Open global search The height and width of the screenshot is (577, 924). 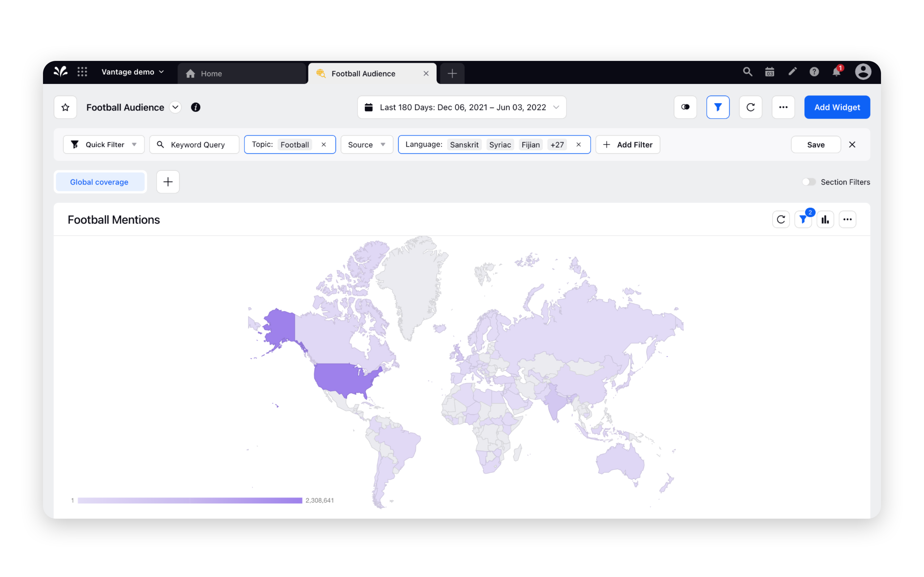tap(747, 72)
